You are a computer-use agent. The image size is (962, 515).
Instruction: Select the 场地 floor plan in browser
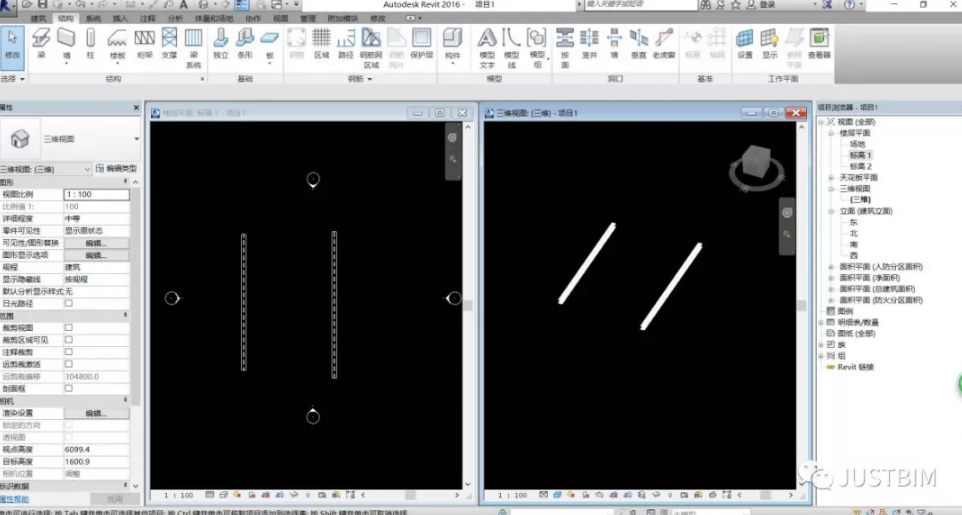tap(857, 144)
